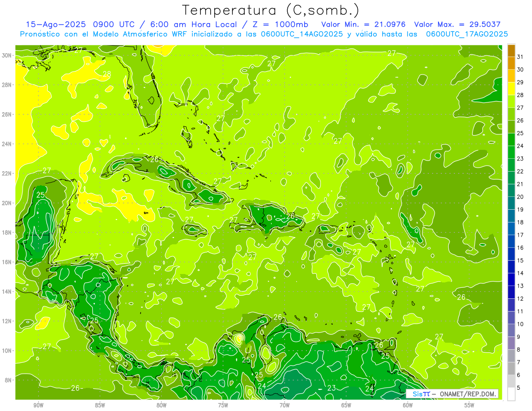This screenshot has height=411, width=532.
Task: Click the 20N latitude axis label
Action: click(x=7, y=203)
